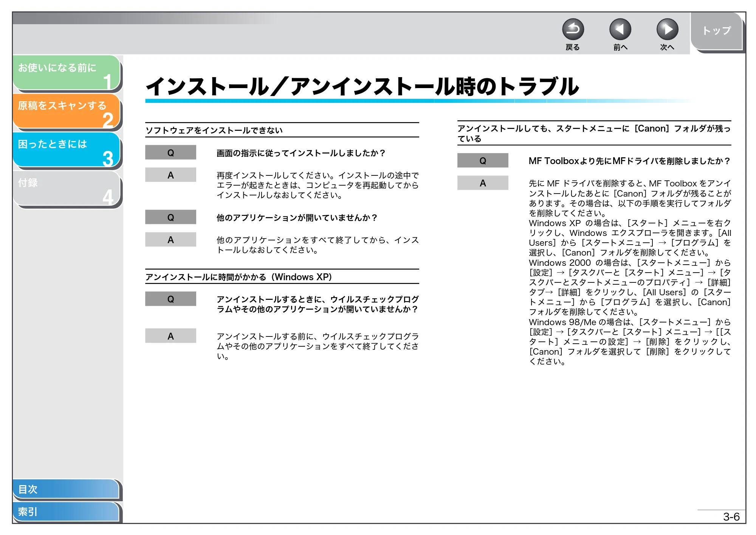The height and width of the screenshot is (535, 756).
Task: Click answer text starting 再度インストールしてください
Action: point(318,185)
